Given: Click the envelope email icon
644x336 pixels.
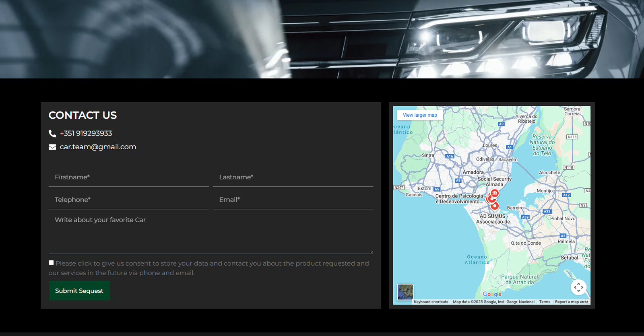Looking at the screenshot, I should point(52,147).
